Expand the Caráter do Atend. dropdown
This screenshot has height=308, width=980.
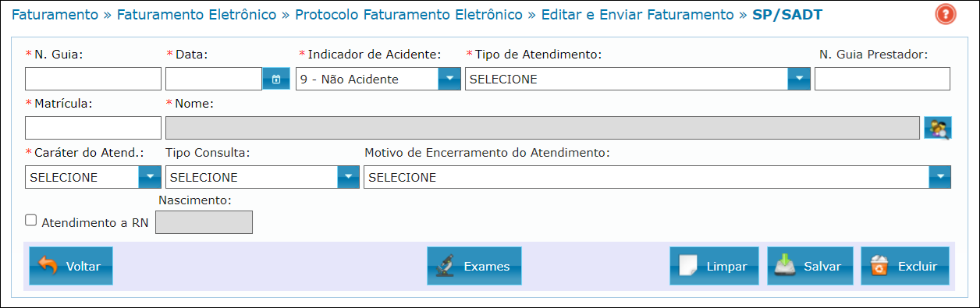(x=93, y=177)
